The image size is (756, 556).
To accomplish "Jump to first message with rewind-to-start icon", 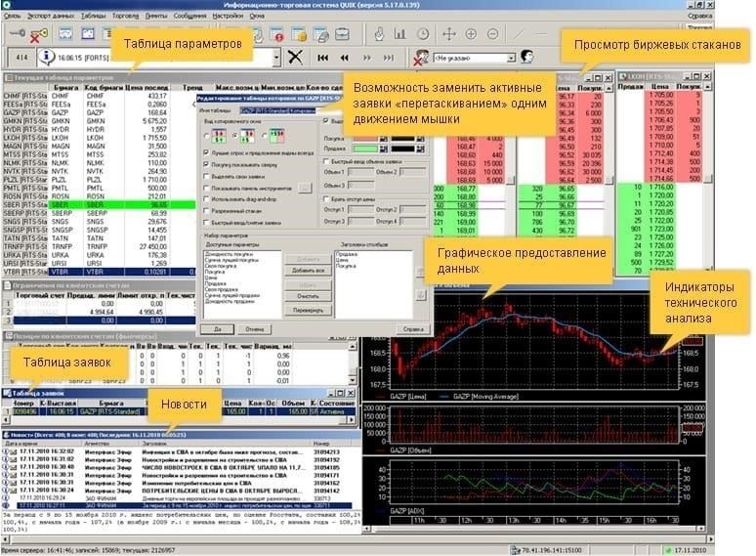I will point(323,58).
